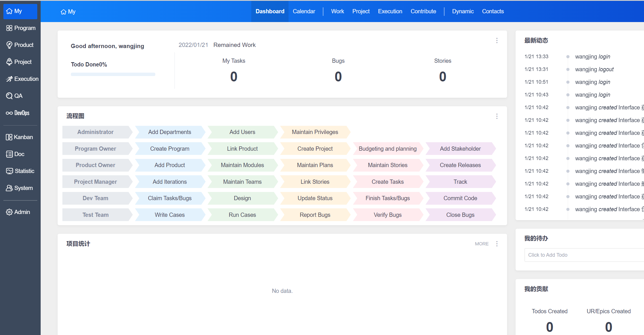Open the Product lightbulb sidebar icon
This screenshot has height=335, width=644.
click(x=9, y=45)
